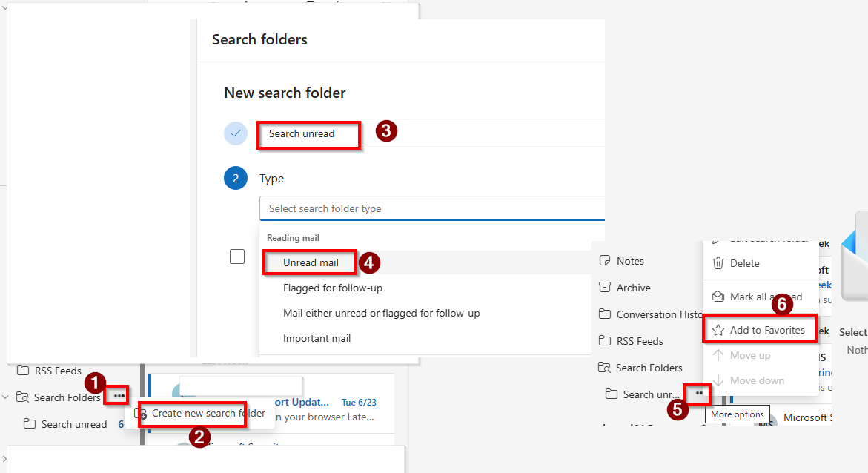
Task: Click the Notes folder icon
Action: click(x=605, y=260)
